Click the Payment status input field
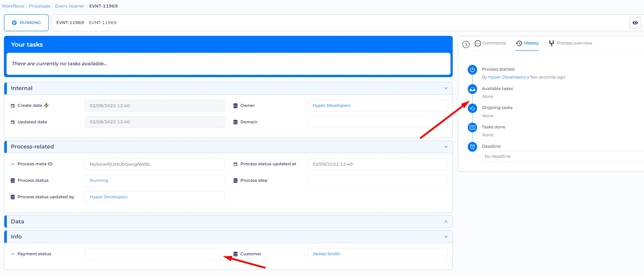The image size is (644, 275). 155,254
